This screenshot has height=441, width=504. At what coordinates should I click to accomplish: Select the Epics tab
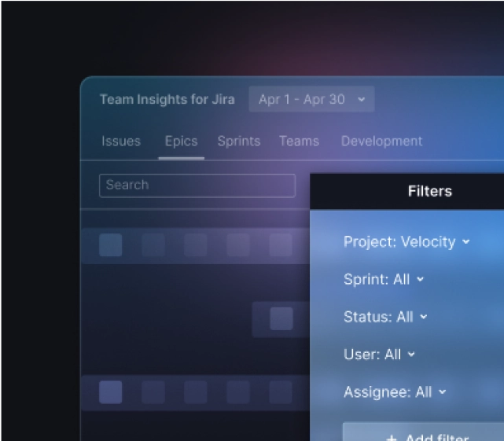[181, 141]
